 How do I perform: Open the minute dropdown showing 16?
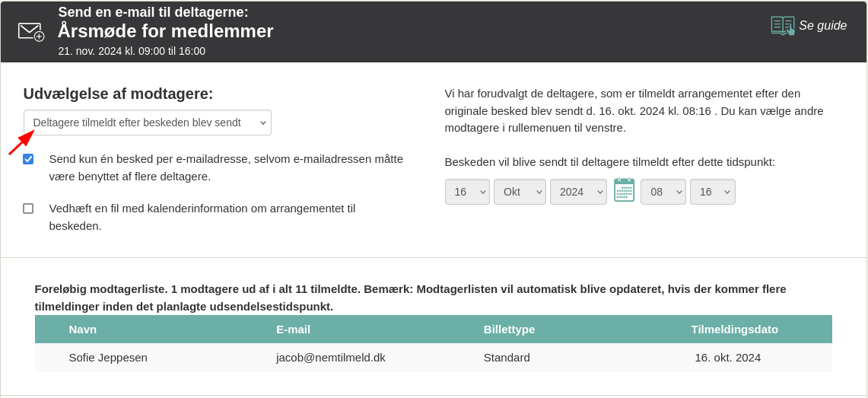pyautogui.click(x=713, y=192)
